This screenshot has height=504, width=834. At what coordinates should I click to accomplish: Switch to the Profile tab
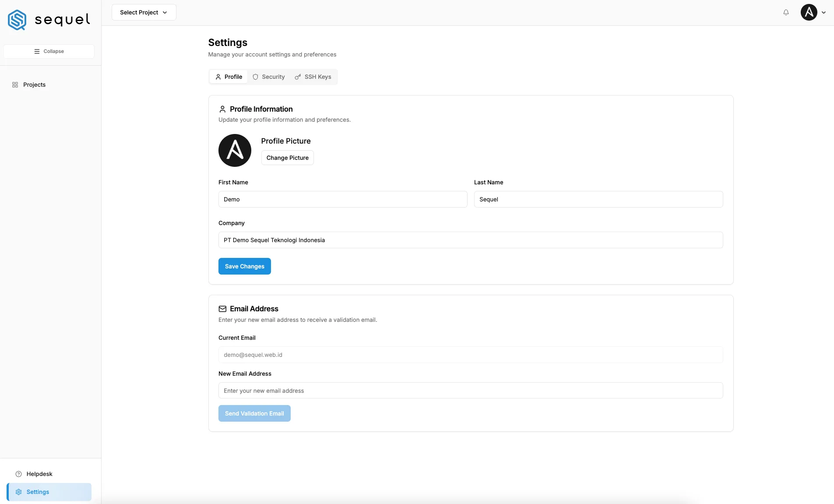(x=229, y=77)
